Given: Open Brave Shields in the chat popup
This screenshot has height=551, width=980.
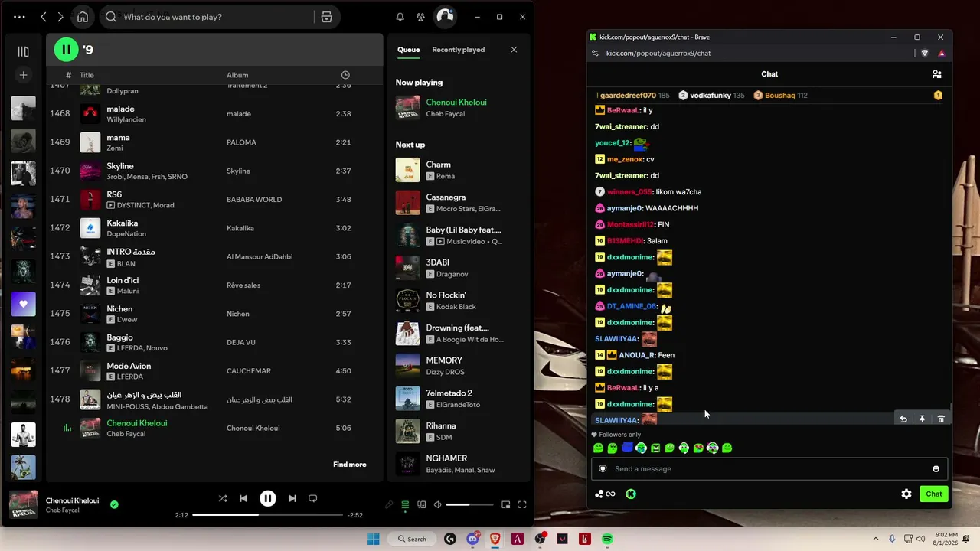Looking at the screenshot, I should pos(925,54).
